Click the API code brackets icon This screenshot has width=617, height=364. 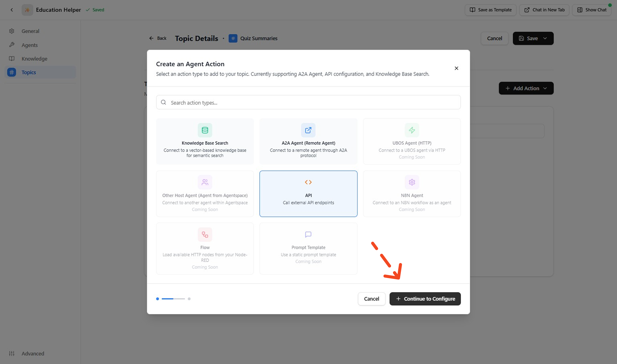(308, 182)
